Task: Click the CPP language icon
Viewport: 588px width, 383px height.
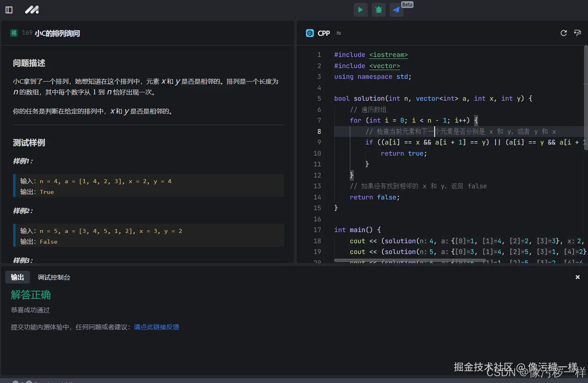Action: click(x=310, y=33)
